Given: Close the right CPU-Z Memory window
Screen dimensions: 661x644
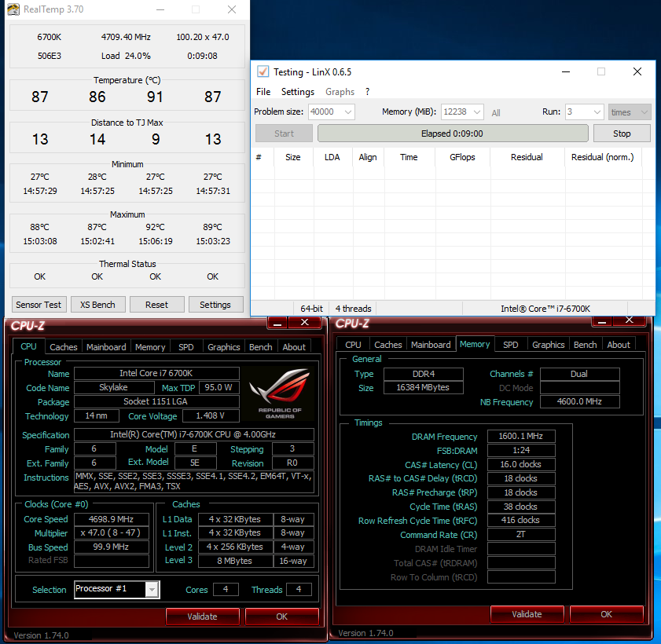Looking at the screenshot, I should [630, 320].
